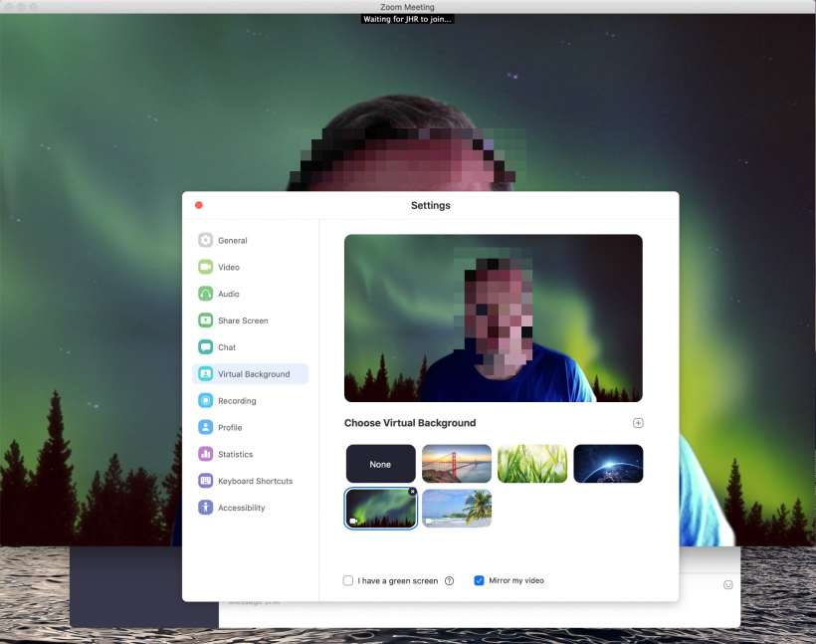
Task: Click the emoji smiley icon in chat panel
Action: (x=728, y=584)
